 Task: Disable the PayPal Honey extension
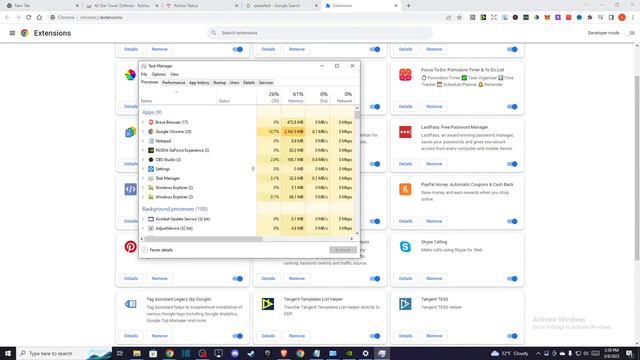click(x=512, y=221)
